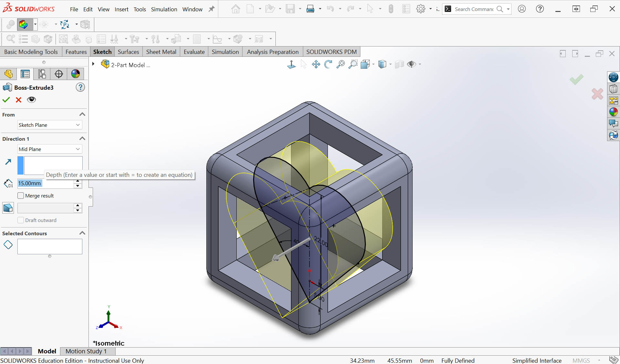Click the Draft On/Off icon
620x364 pixels.
point(8,208)
